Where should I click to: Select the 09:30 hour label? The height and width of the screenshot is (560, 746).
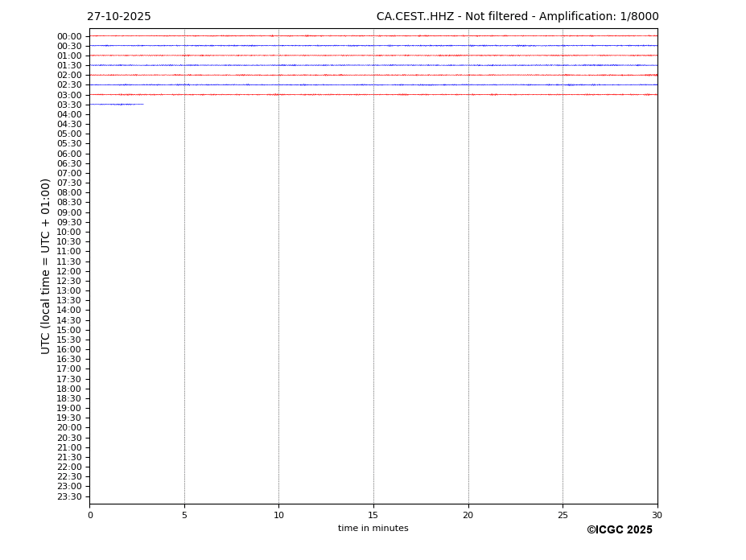coord(69,222)
